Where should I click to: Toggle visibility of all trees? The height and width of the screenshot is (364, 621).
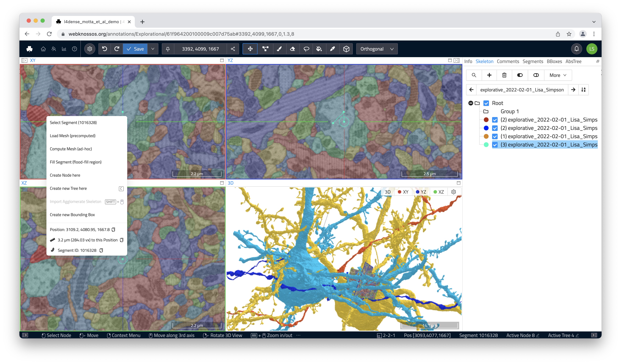point(520,75)
